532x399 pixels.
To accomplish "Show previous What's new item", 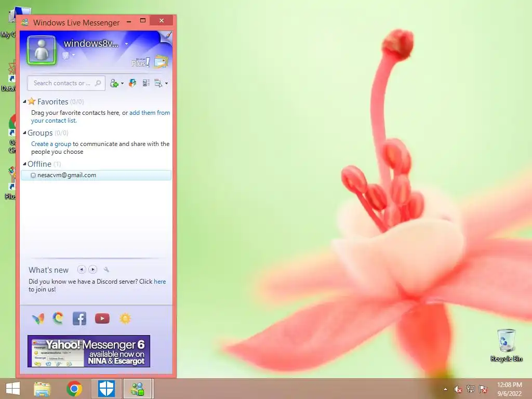I will pos(82,270).
